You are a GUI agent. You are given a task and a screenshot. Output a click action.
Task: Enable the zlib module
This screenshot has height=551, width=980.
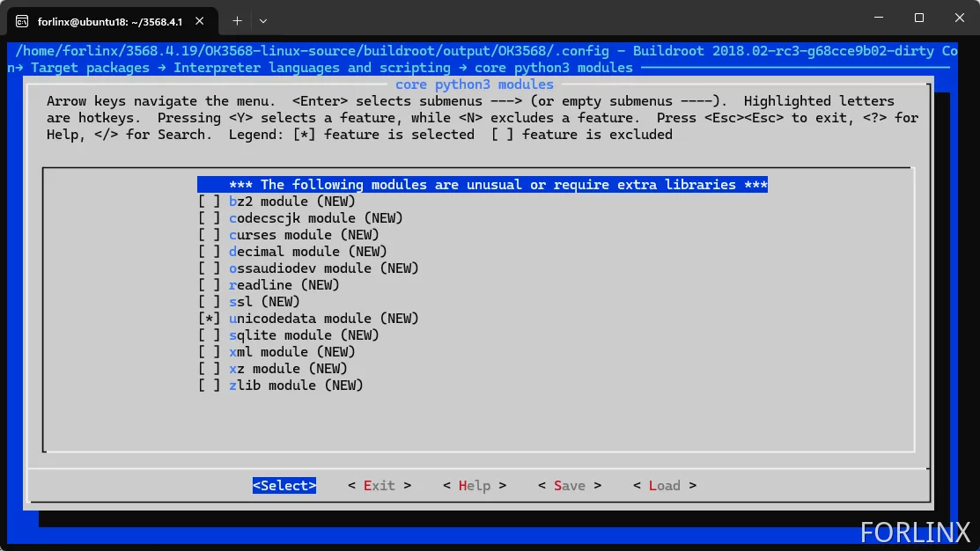click(209, 386)
